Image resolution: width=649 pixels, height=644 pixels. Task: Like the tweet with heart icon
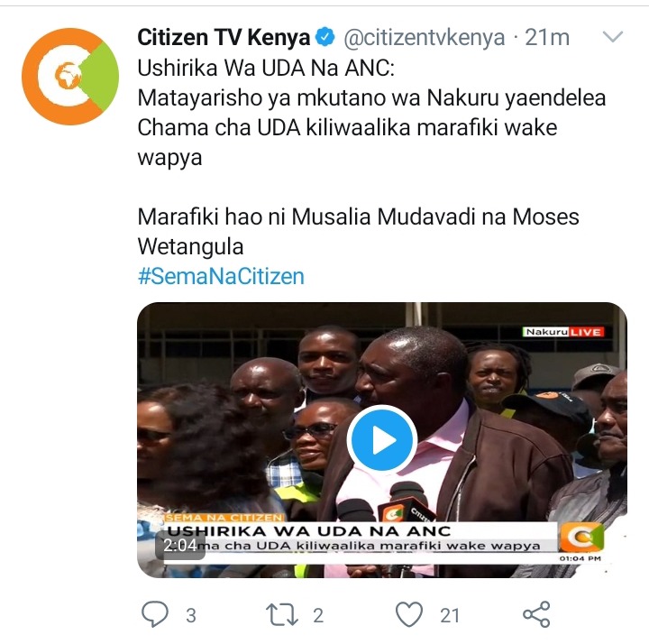click(x=409, y=614)
